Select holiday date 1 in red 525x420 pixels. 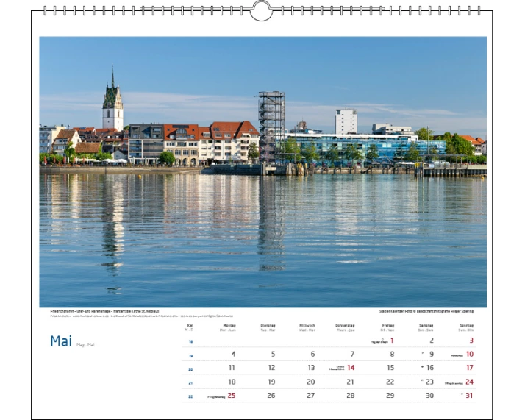[x=392, y=340]
